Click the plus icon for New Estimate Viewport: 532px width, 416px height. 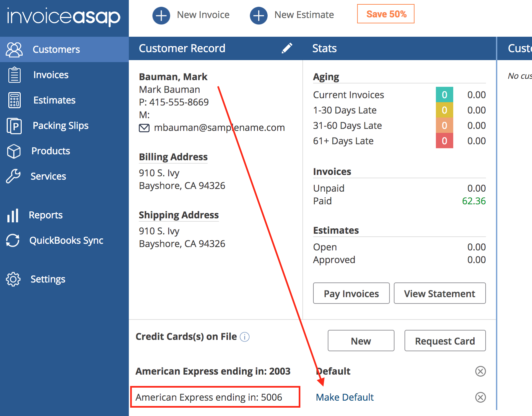pos(259,15)
